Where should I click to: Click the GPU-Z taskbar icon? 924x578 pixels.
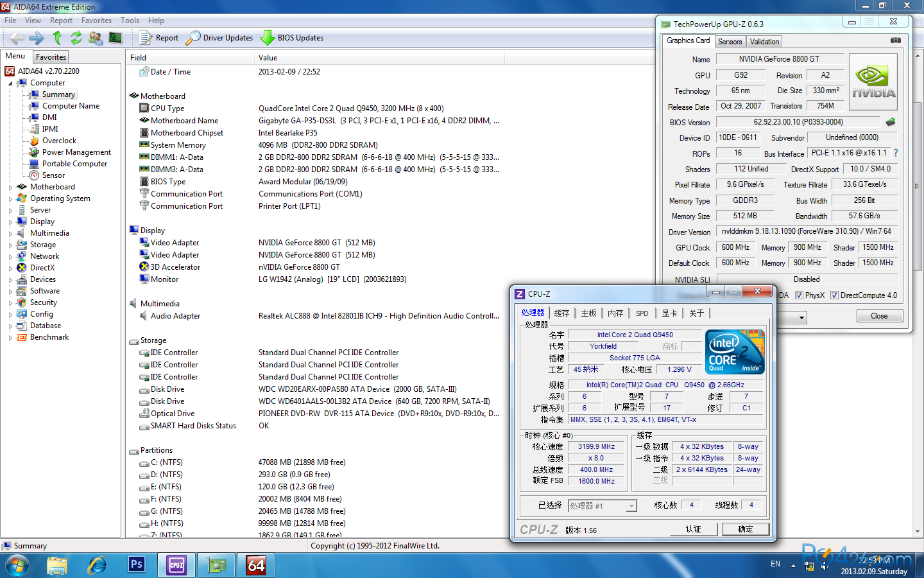(216, 565)
